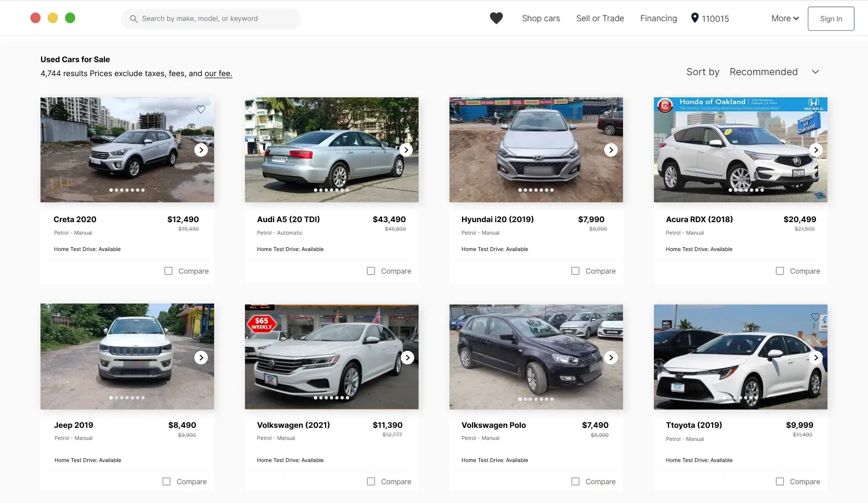
Task: Tick Compare for Hyundai i20 (2019)
Action: tap(575, 271)
